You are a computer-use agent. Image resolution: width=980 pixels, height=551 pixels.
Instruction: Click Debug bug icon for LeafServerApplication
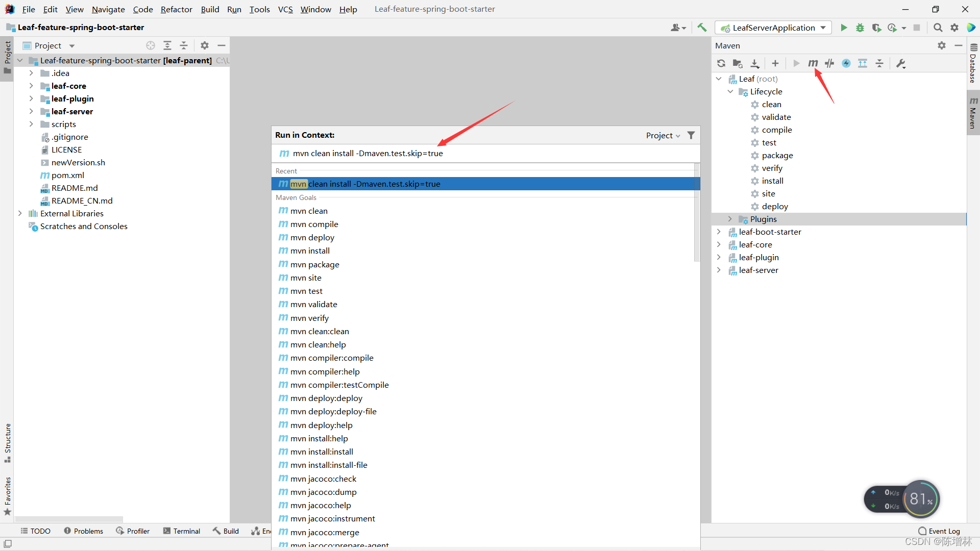pos(860,28)
